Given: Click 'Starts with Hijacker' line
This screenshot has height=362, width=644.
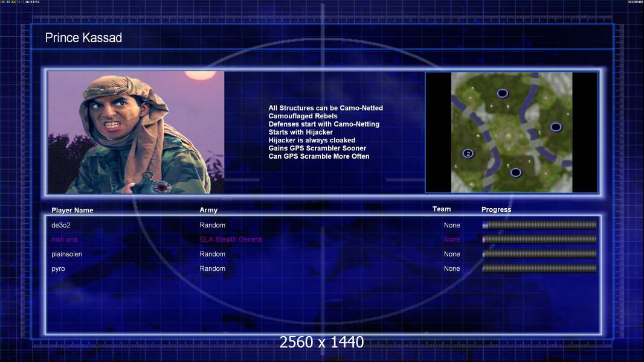Looking at the screenshot, I should pos(300,132).
